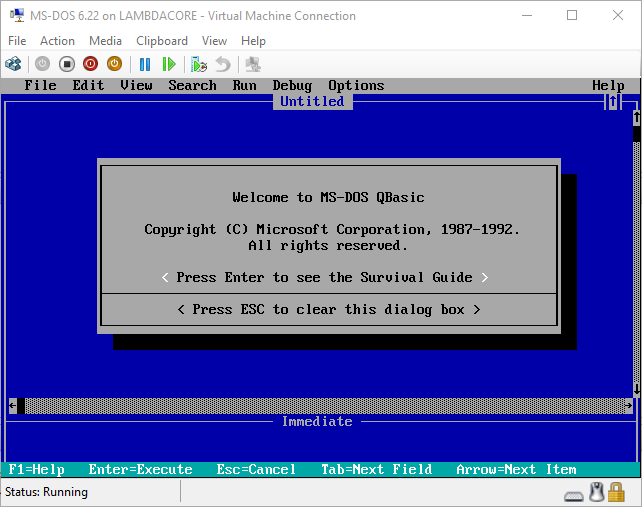
Task: Save the VM state with the orange icon
Action: tap(115, 64)
